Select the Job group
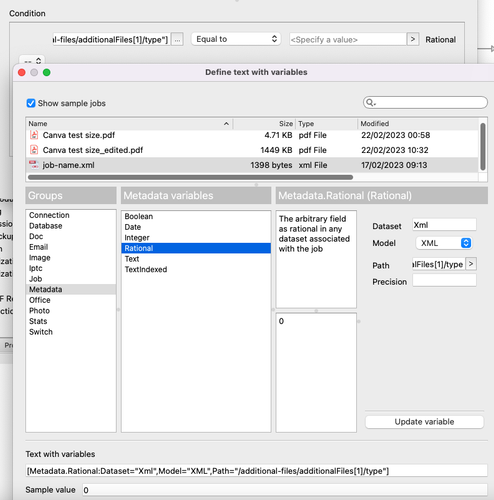Image resolution: width=494 pixels, height=500 pixels. (71, 279)
